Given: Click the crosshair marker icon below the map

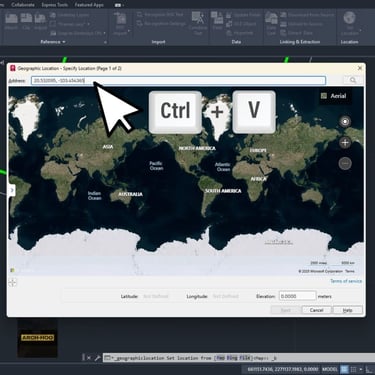Looking at the screenshot, I should [12, 283].
